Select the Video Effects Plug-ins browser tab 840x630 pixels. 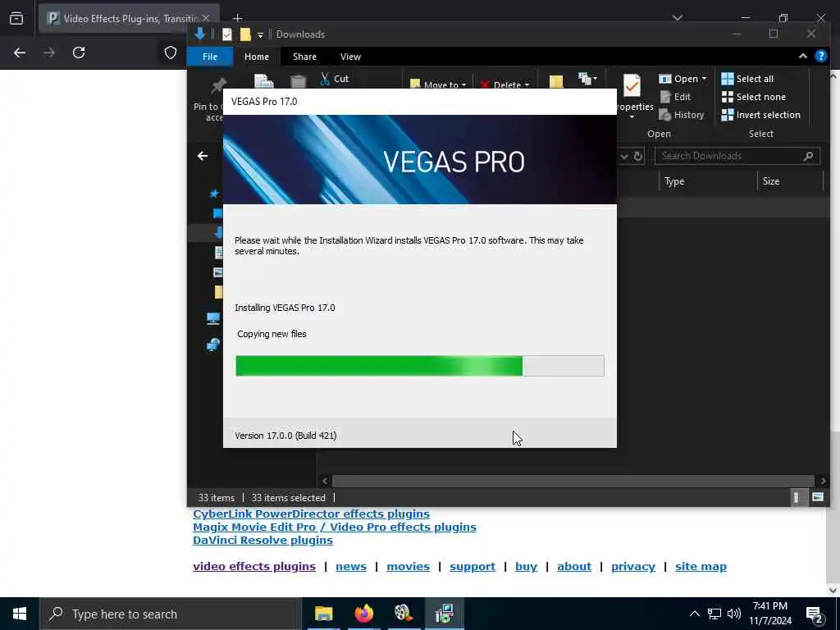(x=129, y=18)
